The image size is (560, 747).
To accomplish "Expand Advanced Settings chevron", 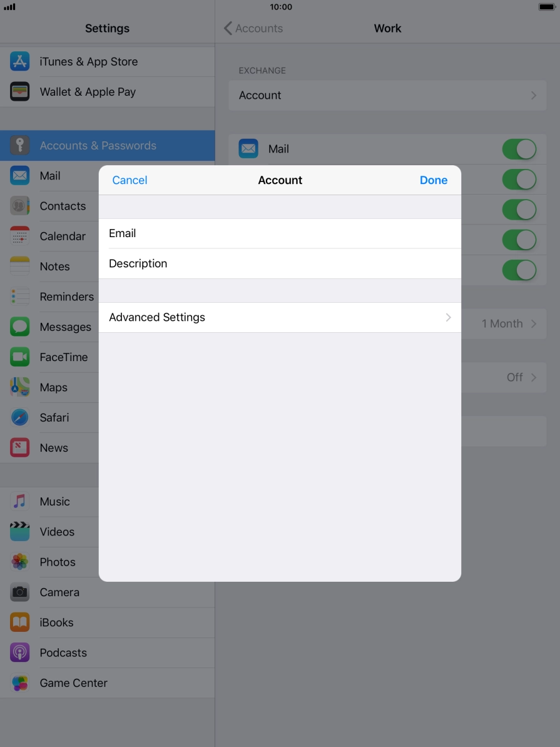I will pos(448,317).
